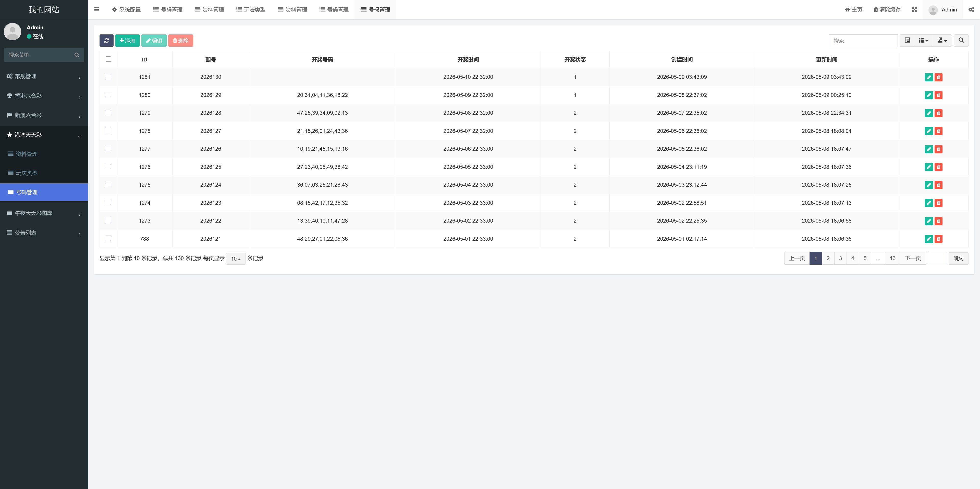Select the active 号码管理 tab
This screenshot has height=489, width=980.
[x=375, y=9]
